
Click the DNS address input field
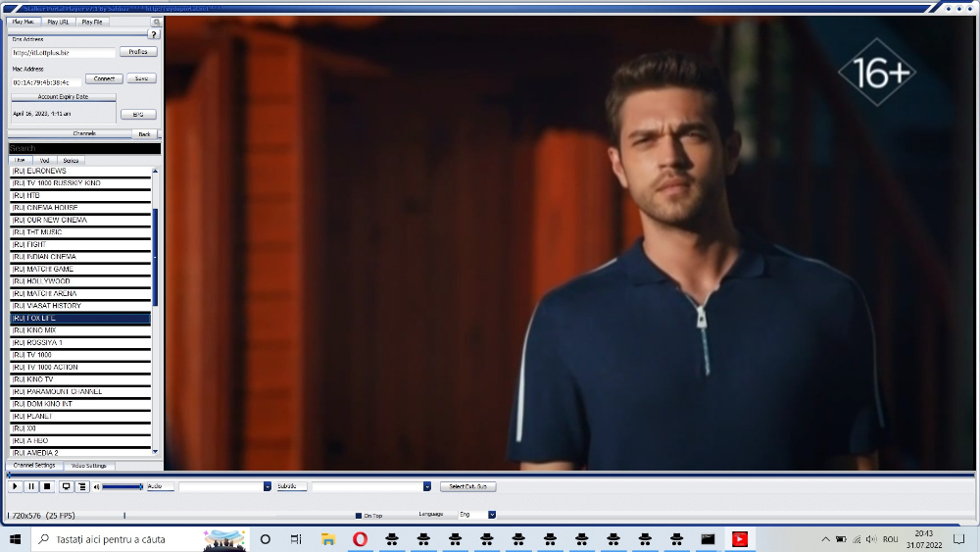click(x=63, y=53)
